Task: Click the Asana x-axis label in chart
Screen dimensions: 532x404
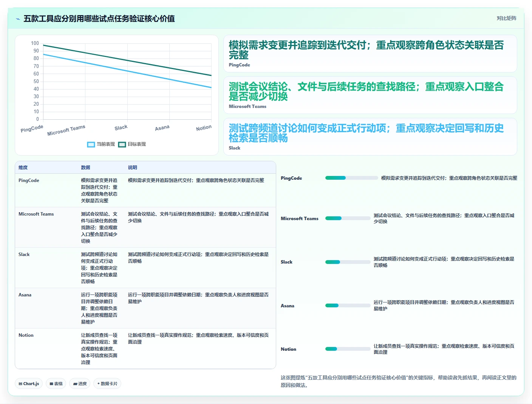Action: pyautogui.click(x=162, y=128)
